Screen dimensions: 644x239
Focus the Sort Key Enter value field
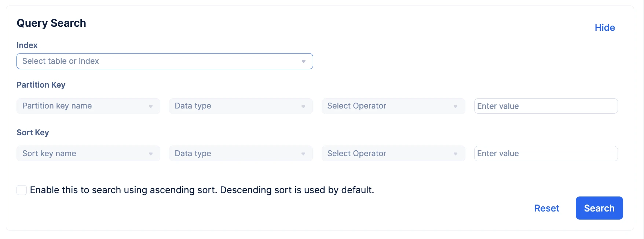point(546,154)
